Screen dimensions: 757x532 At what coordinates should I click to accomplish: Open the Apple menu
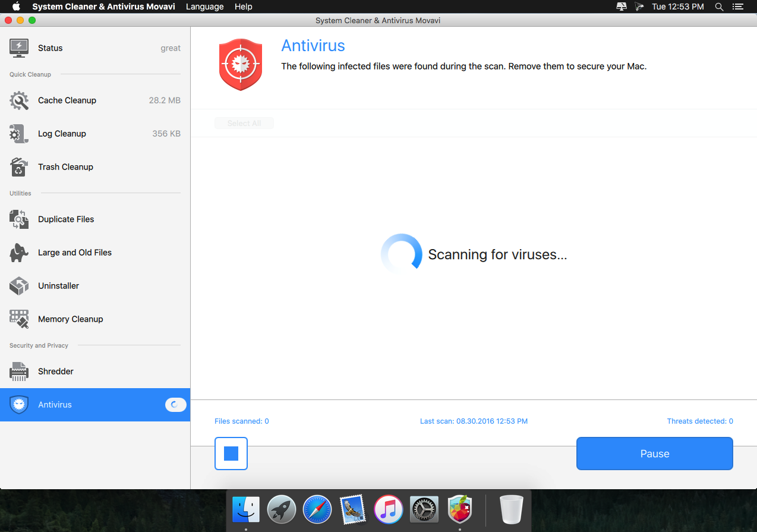click(x=16, y=7)
